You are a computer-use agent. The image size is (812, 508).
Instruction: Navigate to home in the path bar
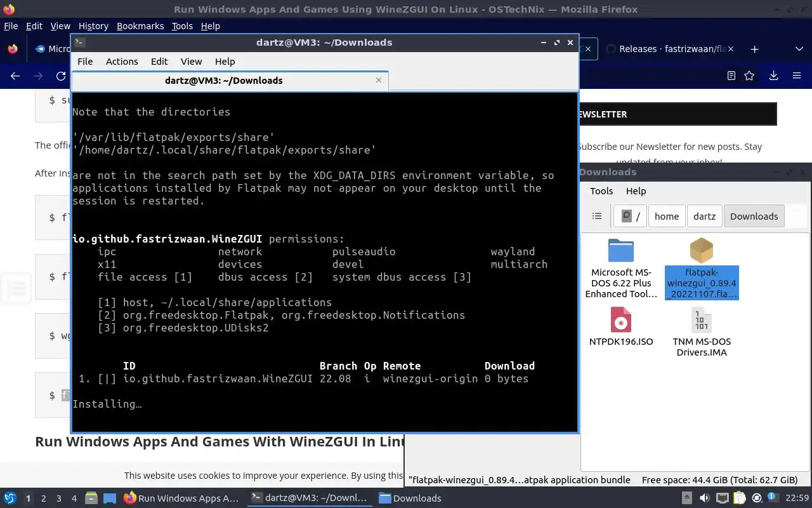coord(667,216)
